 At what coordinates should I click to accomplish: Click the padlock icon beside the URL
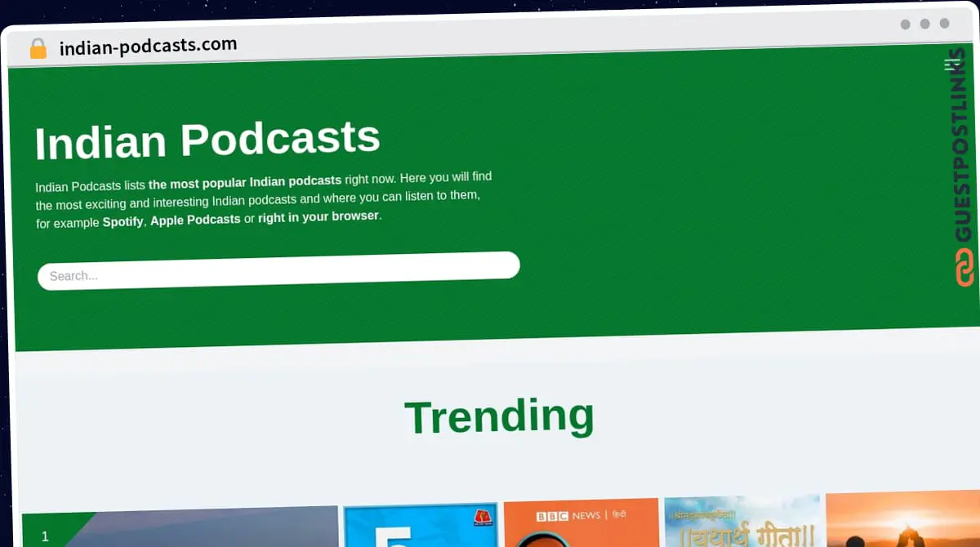tap(38, 47)
